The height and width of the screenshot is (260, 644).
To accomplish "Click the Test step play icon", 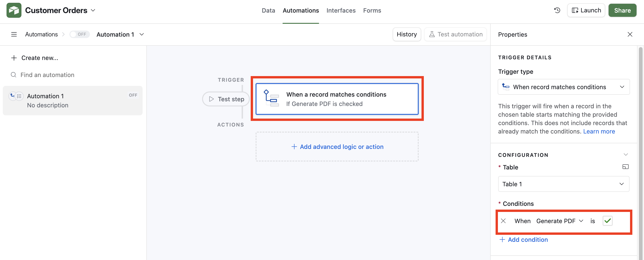I will click(212, 99).
